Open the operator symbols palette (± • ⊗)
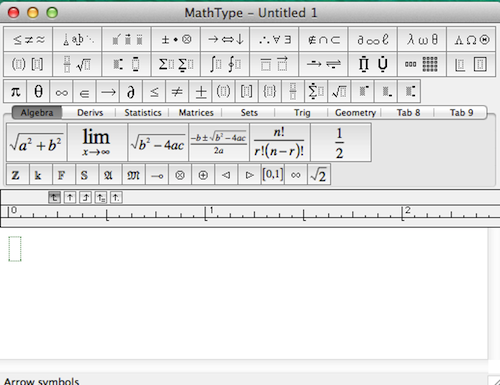Viewport: 500px width, 385px height. click(x=176, y=39)
